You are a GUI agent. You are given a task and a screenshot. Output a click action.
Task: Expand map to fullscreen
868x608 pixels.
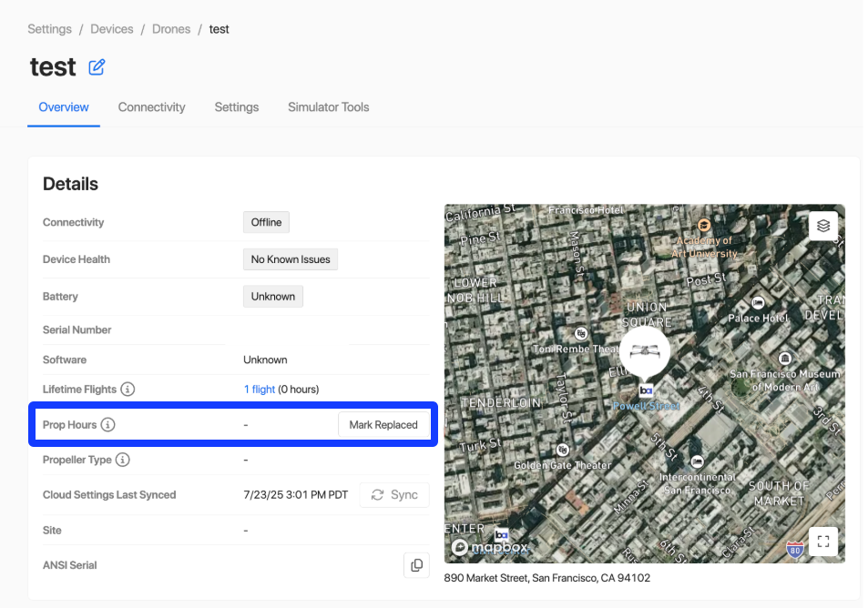(822, 542)
